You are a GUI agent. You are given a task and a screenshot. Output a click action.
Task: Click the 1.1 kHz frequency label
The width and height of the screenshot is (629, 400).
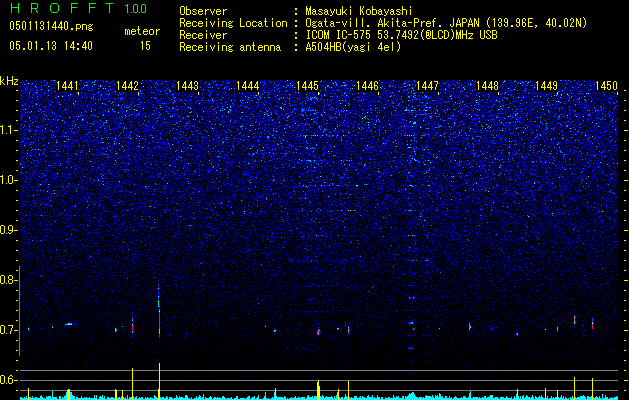tap(8, 130)
